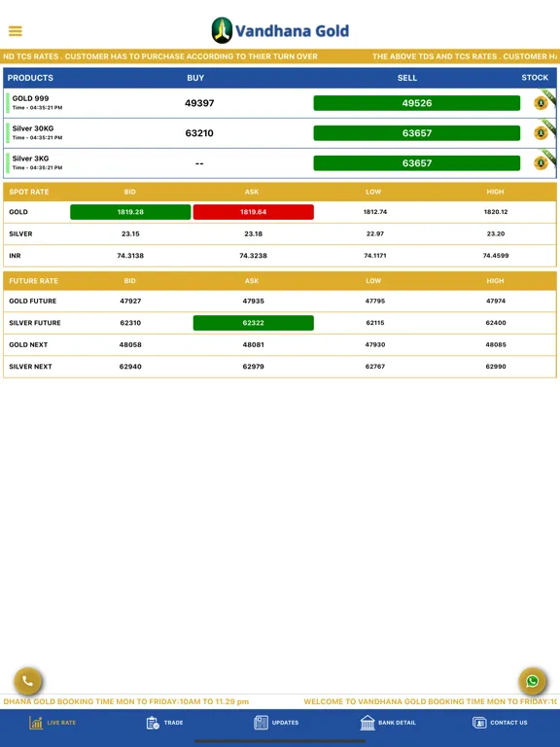The height and width of the screenshot is (747, 560).
Task: Tap silver next bid 62940
Action: tap(130, 367)
